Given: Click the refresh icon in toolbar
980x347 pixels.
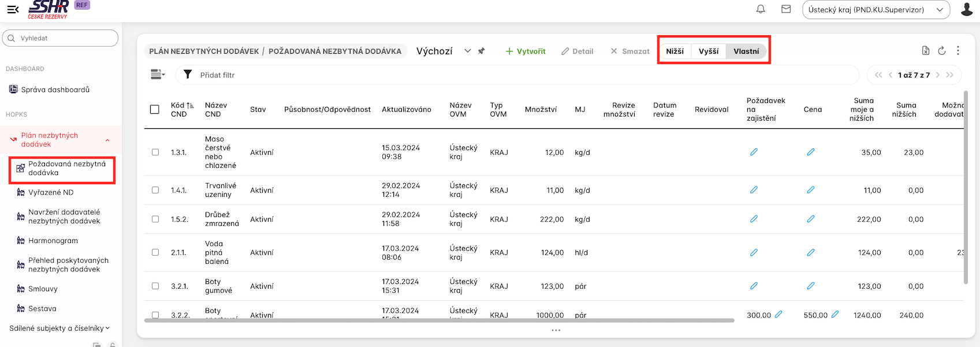Looking at the screenshot, I should (942, 51).
